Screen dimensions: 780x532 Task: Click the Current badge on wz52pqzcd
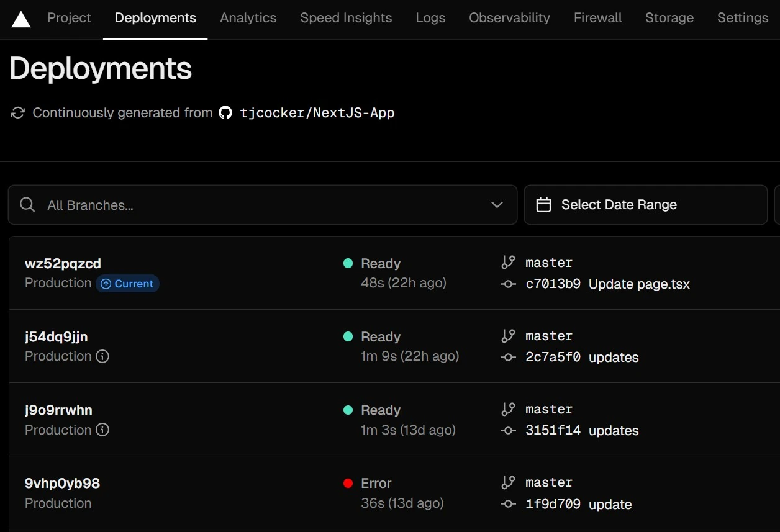coord(127,284)
